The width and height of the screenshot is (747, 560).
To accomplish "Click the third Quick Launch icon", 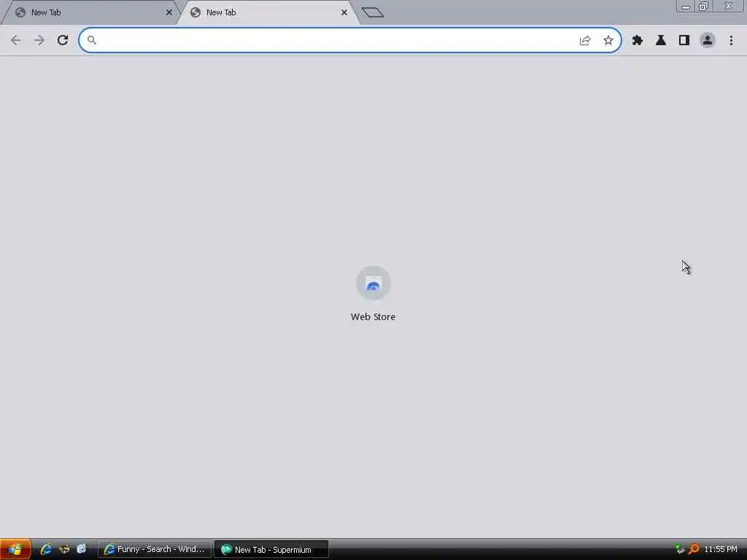I will click(82, 550).
